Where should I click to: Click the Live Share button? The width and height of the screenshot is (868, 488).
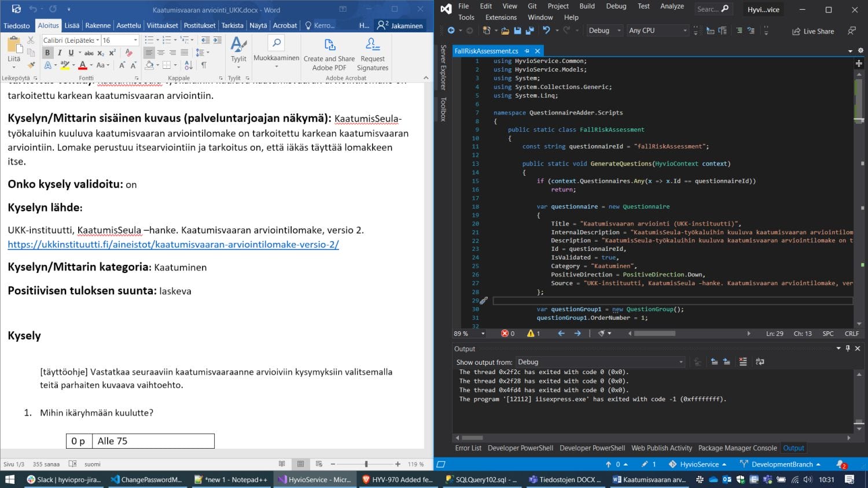tap(813, 31)
